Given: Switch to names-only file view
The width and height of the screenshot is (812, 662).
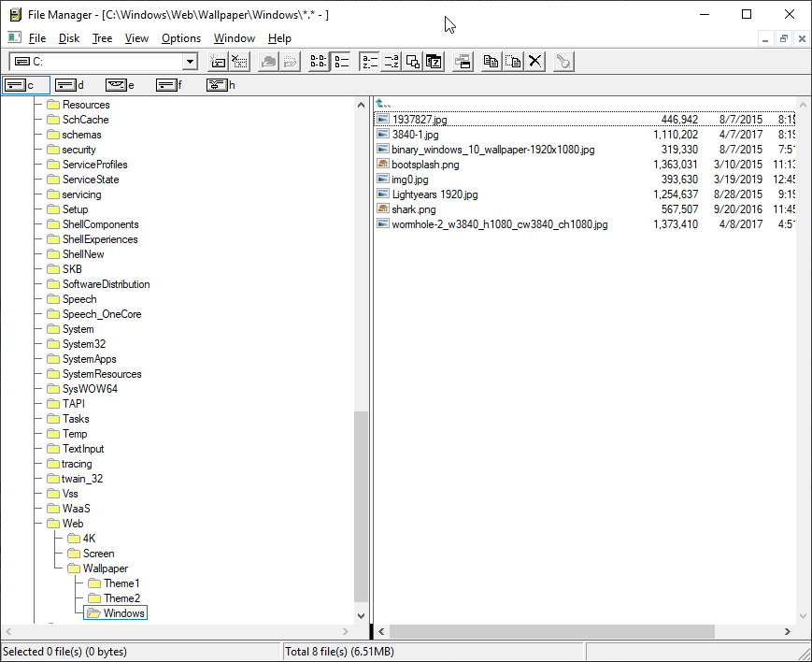Looking at the screenshot, I should click(319, 62).
